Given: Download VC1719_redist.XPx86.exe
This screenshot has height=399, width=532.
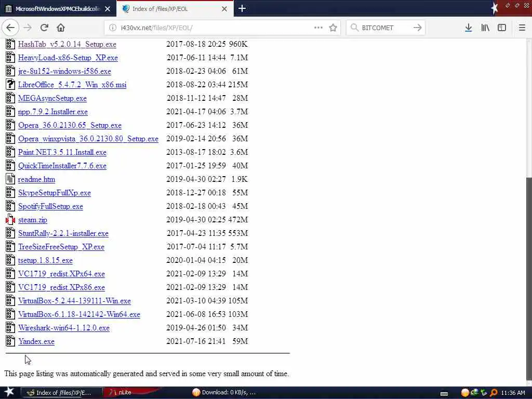Looking at the screenshot, I should (61, 287).
